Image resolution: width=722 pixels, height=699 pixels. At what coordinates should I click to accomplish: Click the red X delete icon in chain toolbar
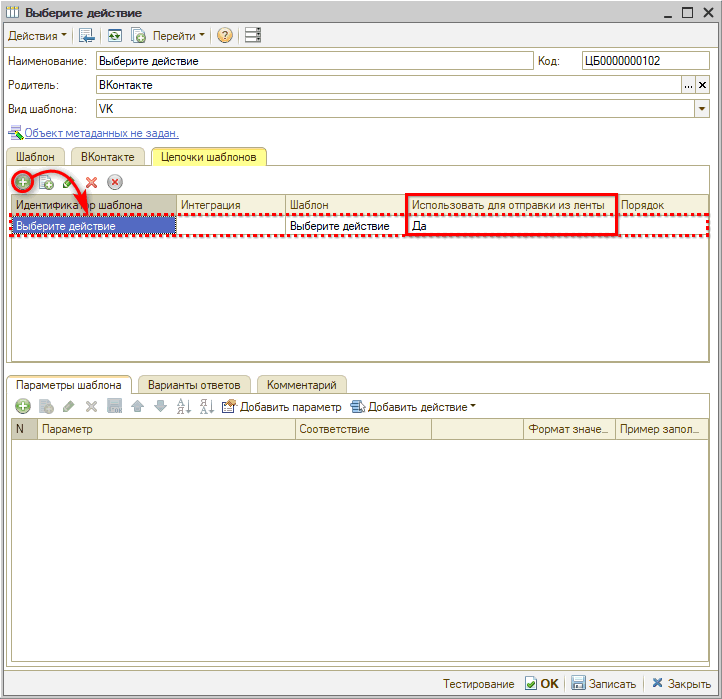[91, 182]
